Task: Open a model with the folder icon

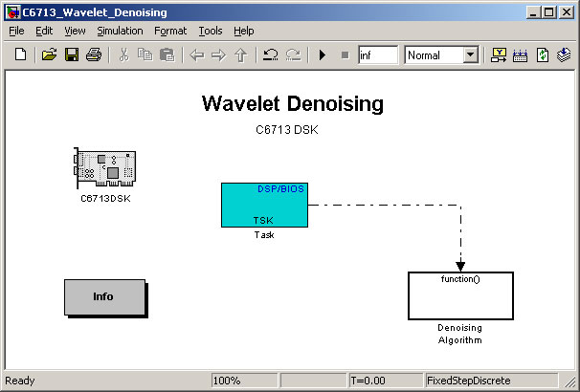Action: tap(49, 54)
